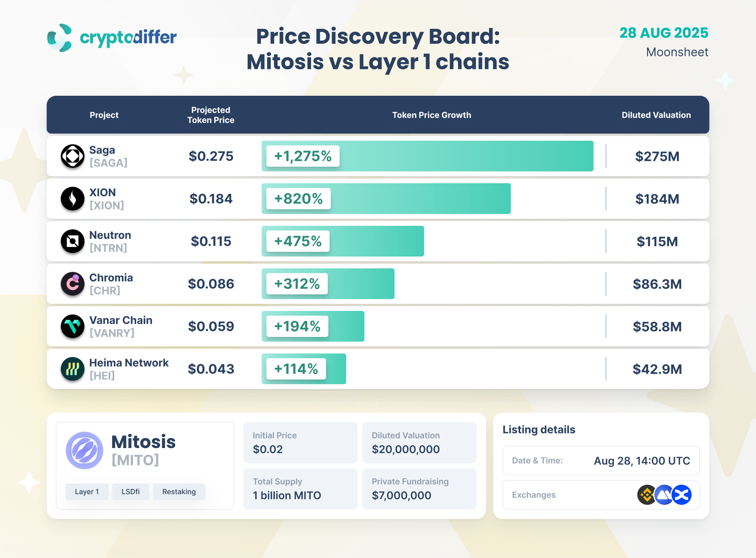This screenshot has width=756, height=558.
Task: Click the Listing details heading
Action: pyautogui.click(x=539, y=430)
